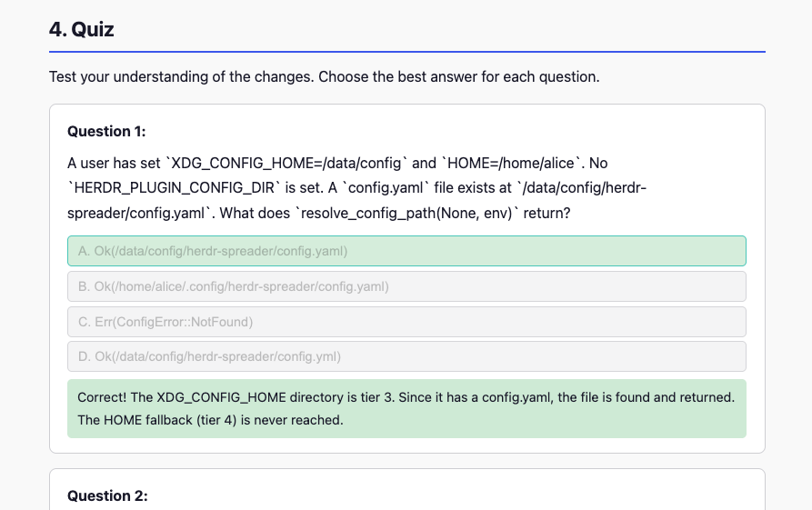This screenshot has height=510, width=812.
Task: Choose answer B with /home/alice path
Action: tap(406, 286)
